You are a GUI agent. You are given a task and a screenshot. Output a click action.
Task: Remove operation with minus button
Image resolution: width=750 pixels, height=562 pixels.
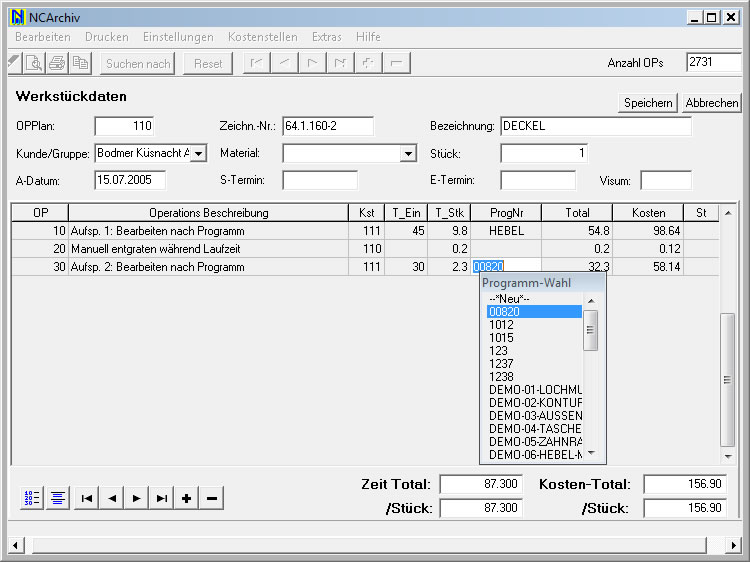(x=211, y=498)
